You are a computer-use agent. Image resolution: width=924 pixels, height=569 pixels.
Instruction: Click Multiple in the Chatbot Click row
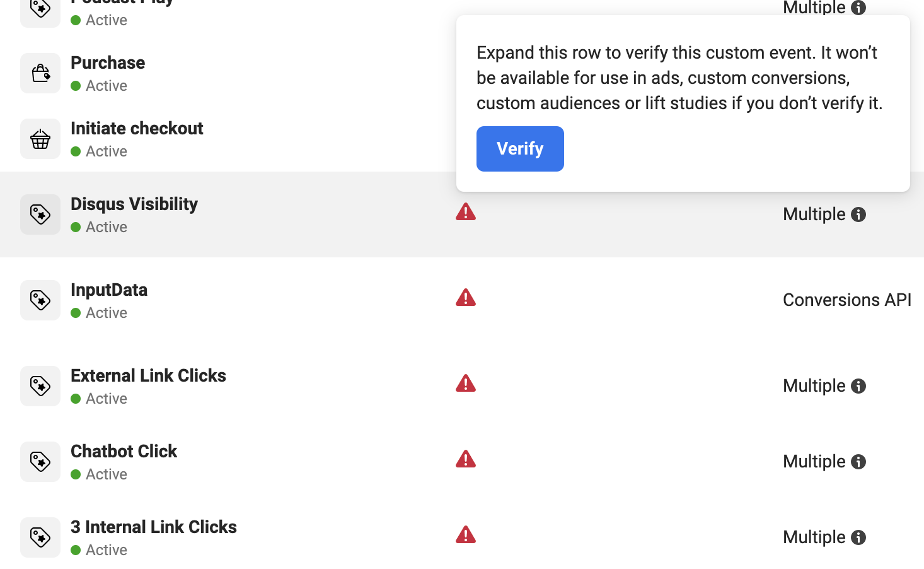tap(814, 461)
